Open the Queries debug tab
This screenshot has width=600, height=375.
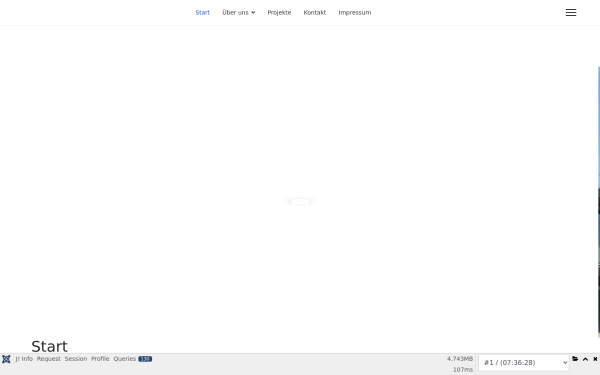(x=125, y=359)
